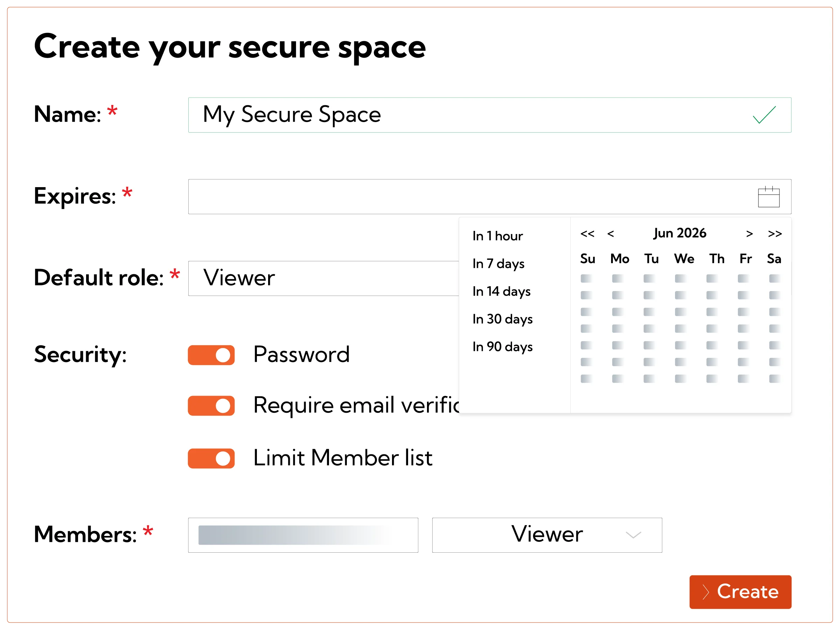Turn off Limit Member list switch
The width and height of the screenshot is (840, 630).
click(211, 459)
